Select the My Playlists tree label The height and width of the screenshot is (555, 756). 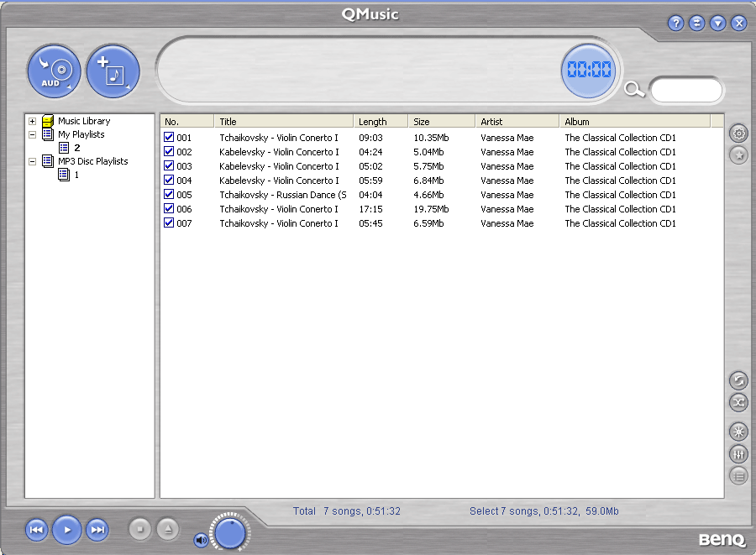81,134
